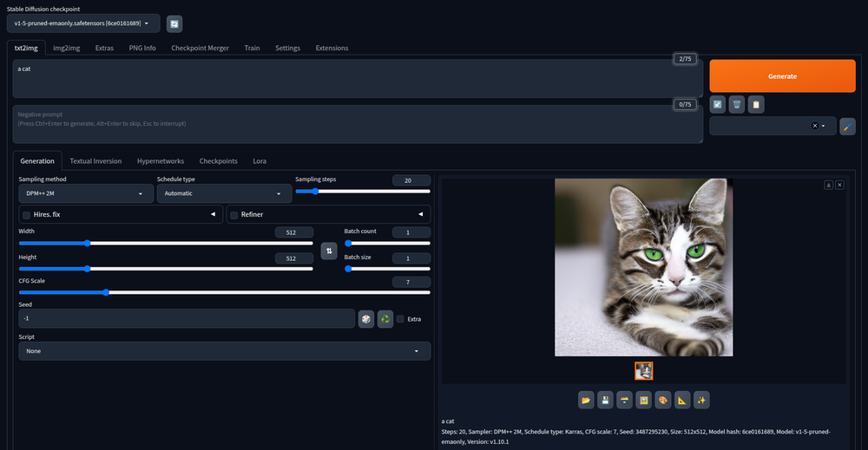Open the Stable Diffusion checkpoint dropdown
Image resolution: width=868 pixels, height=450 pixels.
click(83, 23)
